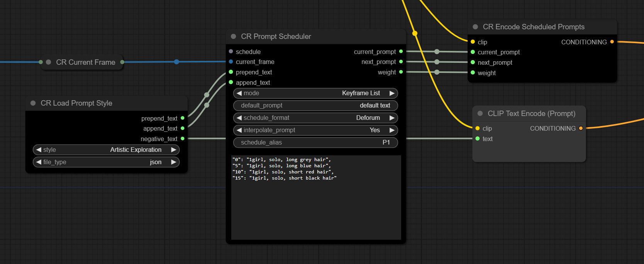Click the default_prompt text field
Viewport: 644px width, 264px height.
[x=315, y=105]
